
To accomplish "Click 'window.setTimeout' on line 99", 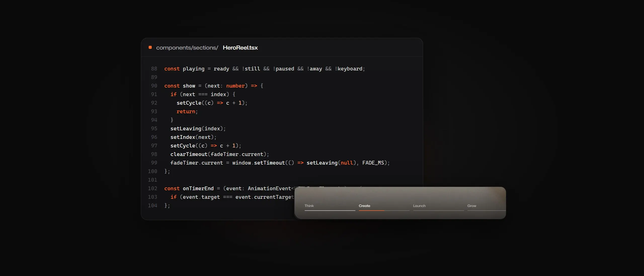I will coord(259,163).
